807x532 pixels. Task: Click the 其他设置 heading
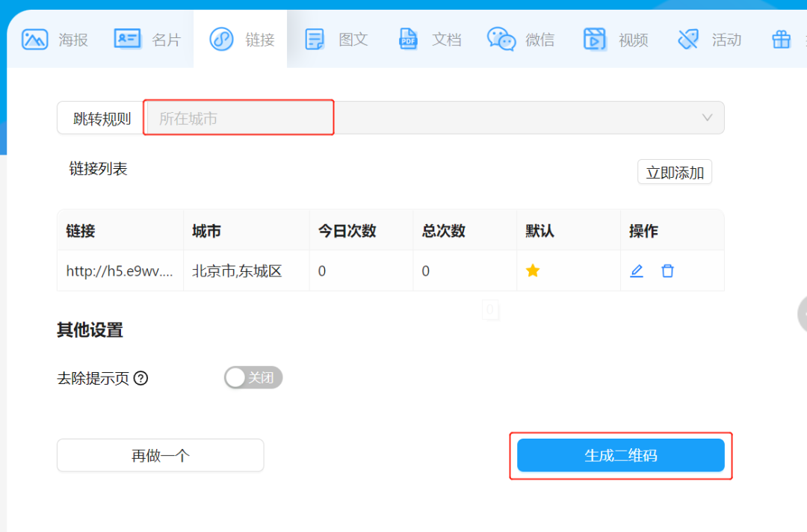(x=90, y=330)
